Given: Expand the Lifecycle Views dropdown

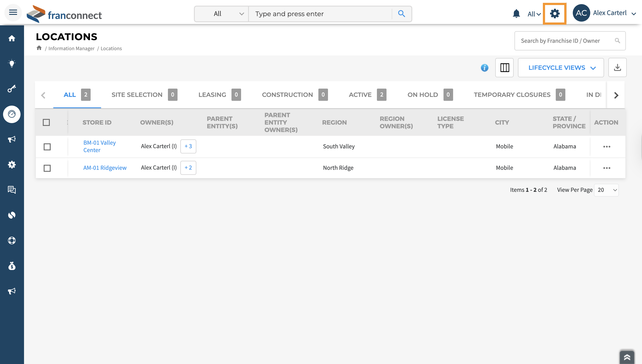Looking at the screenshot, I should [x=561, y=67].
